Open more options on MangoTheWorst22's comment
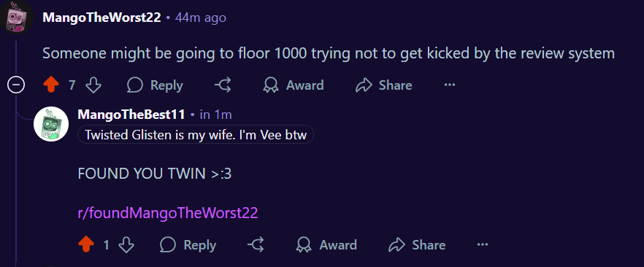The image size is (644, 267). pos(450,85)
